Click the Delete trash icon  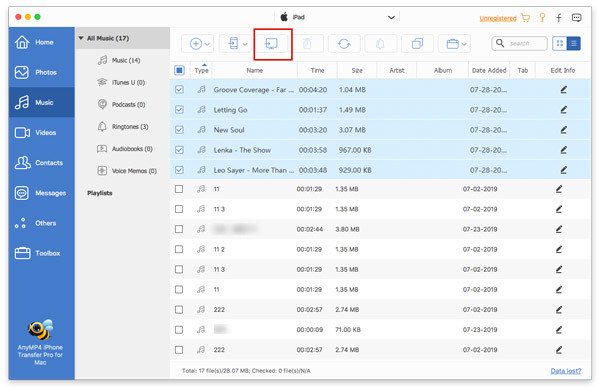tap(307, 44)
